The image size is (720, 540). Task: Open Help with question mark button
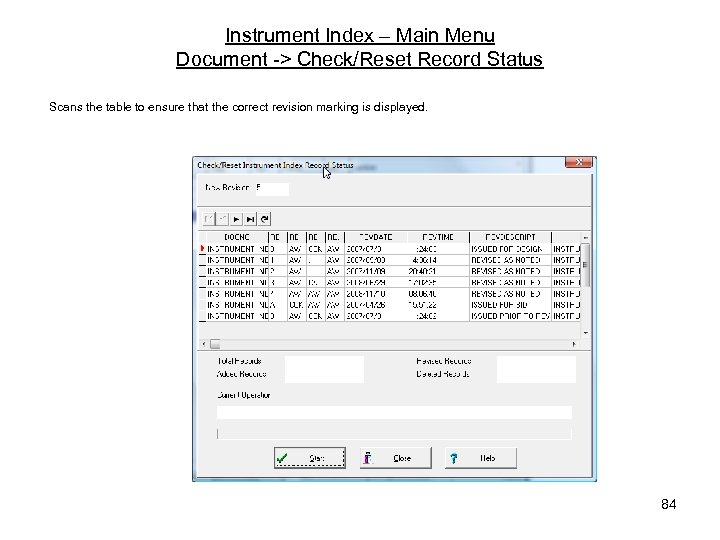pos(481,458)
